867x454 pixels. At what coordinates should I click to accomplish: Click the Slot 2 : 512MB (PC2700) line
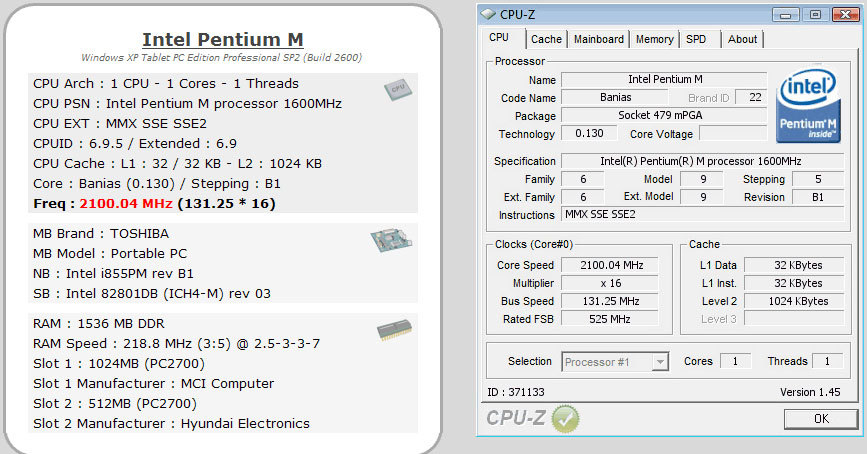[x=115, y=404]
